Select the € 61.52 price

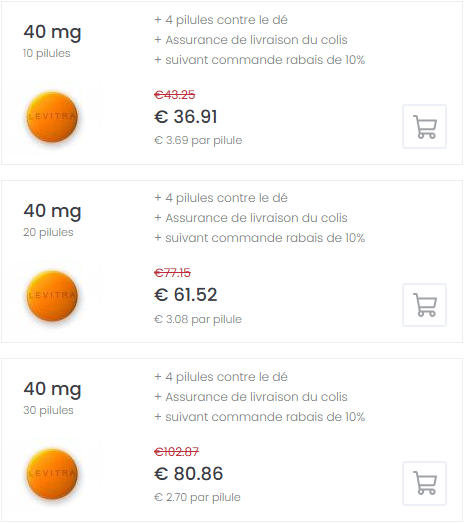point(186,295)
